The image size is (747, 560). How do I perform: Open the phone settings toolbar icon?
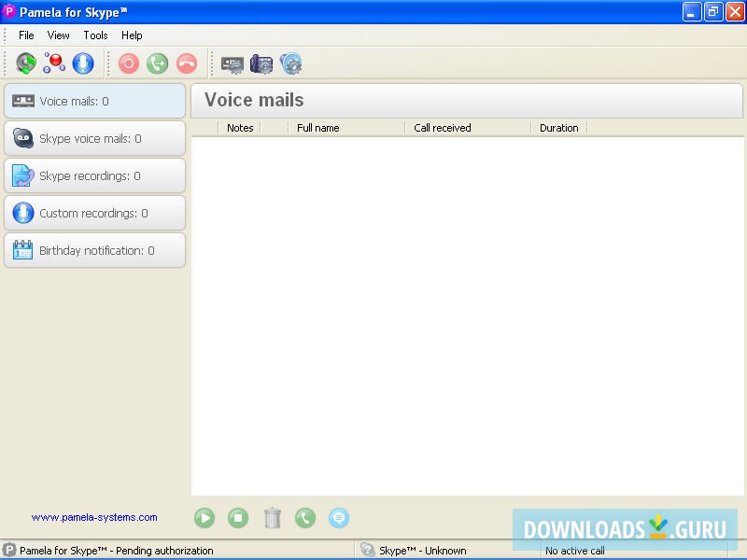coord(261,63)
